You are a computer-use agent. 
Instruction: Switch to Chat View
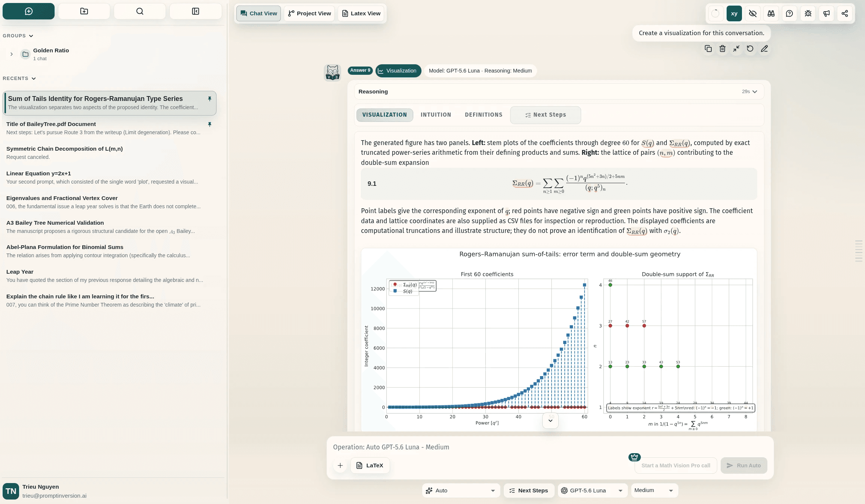(x=258, y=13)
